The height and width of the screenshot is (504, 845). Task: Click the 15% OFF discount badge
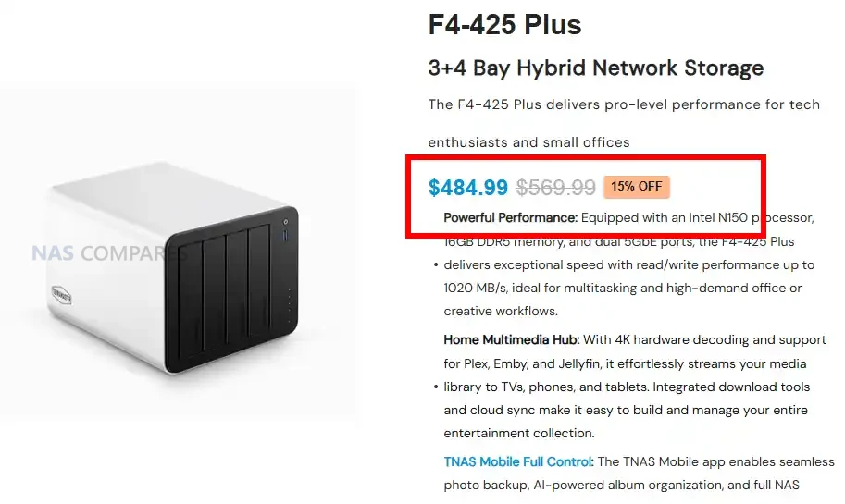point(636,187)
